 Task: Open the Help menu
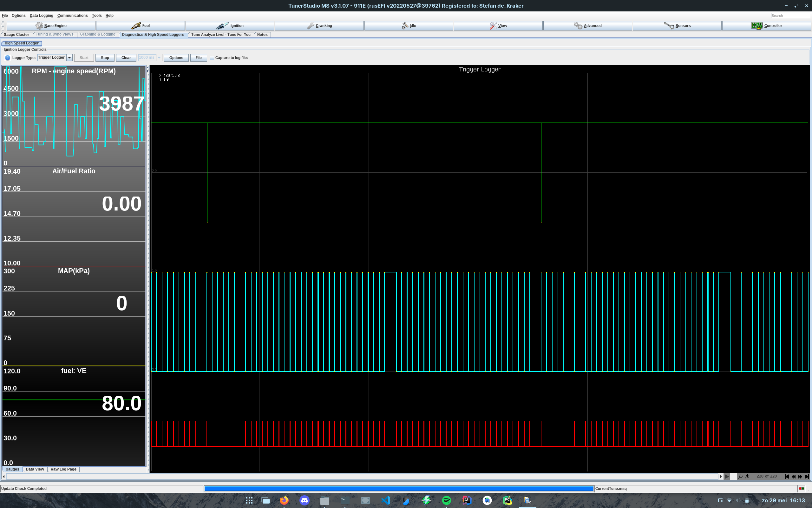(109, 16)
